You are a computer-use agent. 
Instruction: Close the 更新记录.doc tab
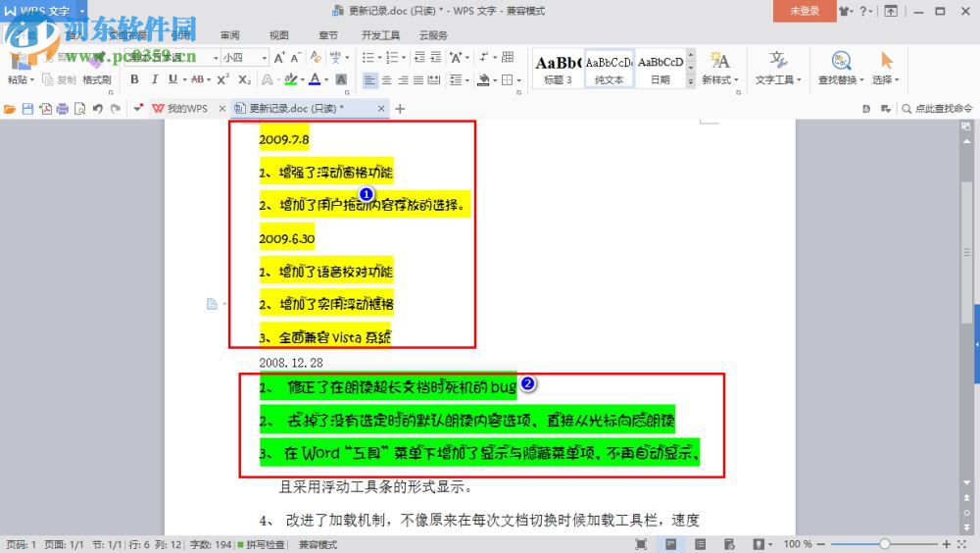click(x=381, y=109)
